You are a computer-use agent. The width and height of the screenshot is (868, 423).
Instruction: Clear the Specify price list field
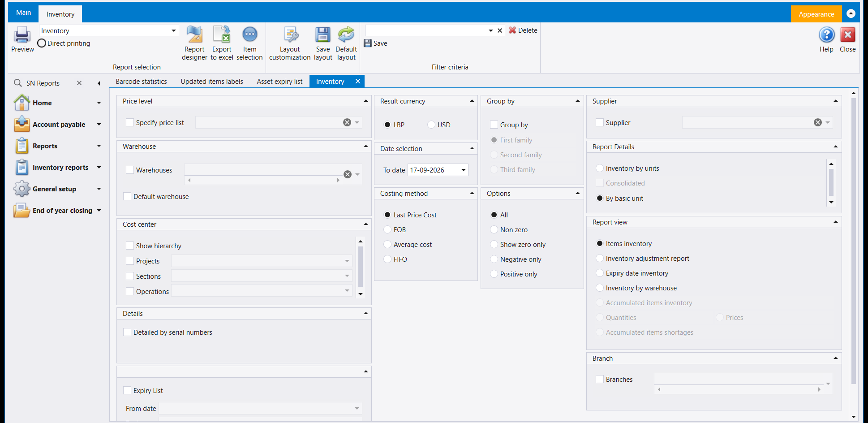point(347,122)
